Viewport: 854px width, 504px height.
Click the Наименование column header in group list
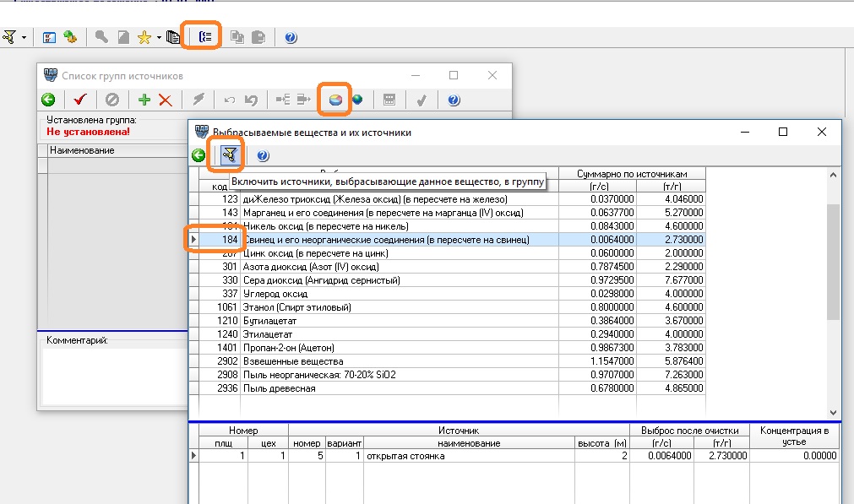coord(83,150)
